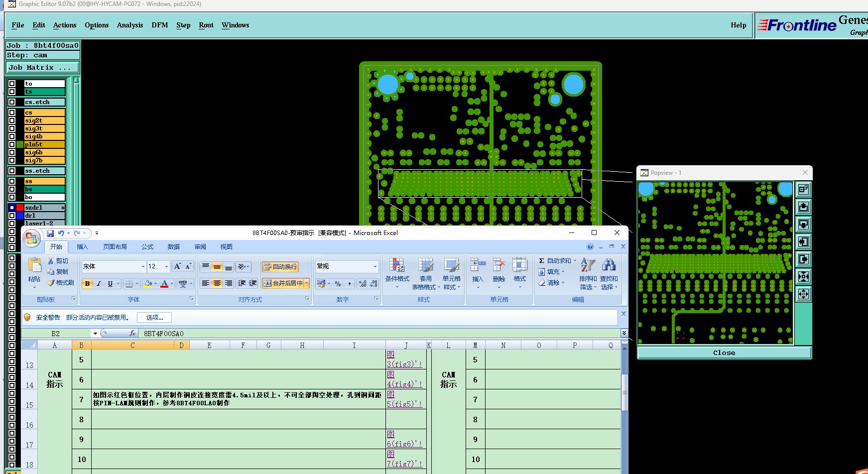The image size is (868, 474).
Task: Open the fill color dropdown arrow
Action: pos(155,284)
